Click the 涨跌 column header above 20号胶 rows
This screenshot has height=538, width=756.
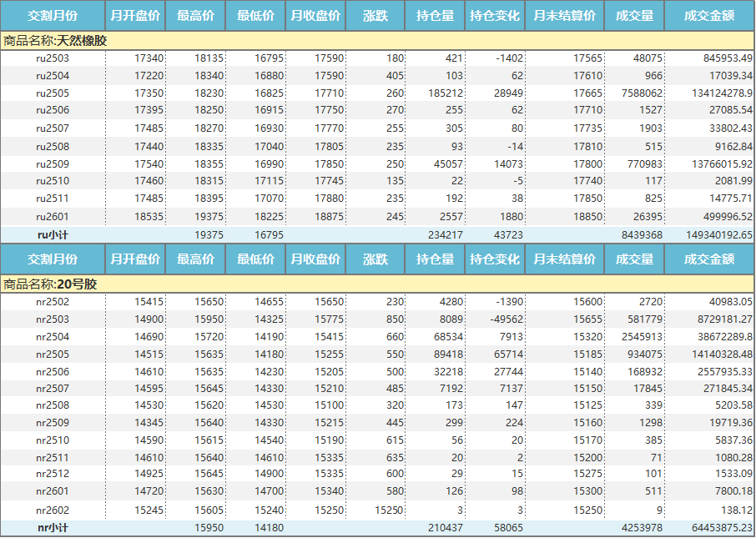tap(375, 259)
